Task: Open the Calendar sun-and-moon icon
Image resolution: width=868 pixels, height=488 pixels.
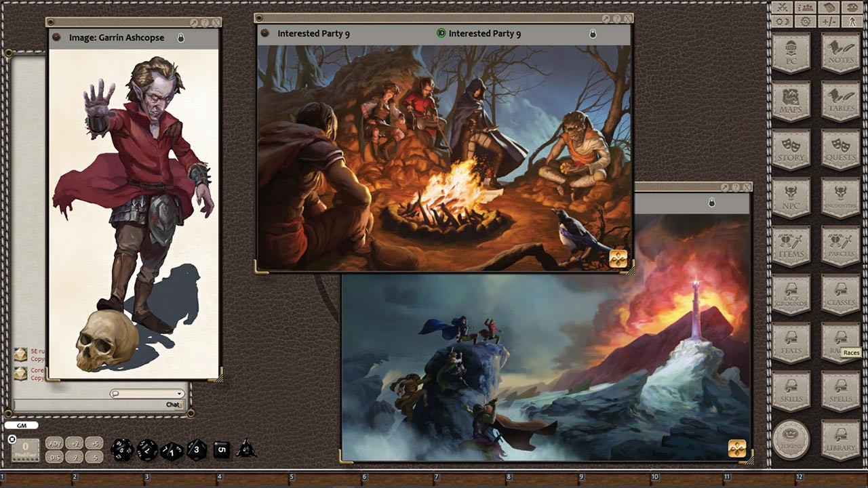Action: [783, 22]
